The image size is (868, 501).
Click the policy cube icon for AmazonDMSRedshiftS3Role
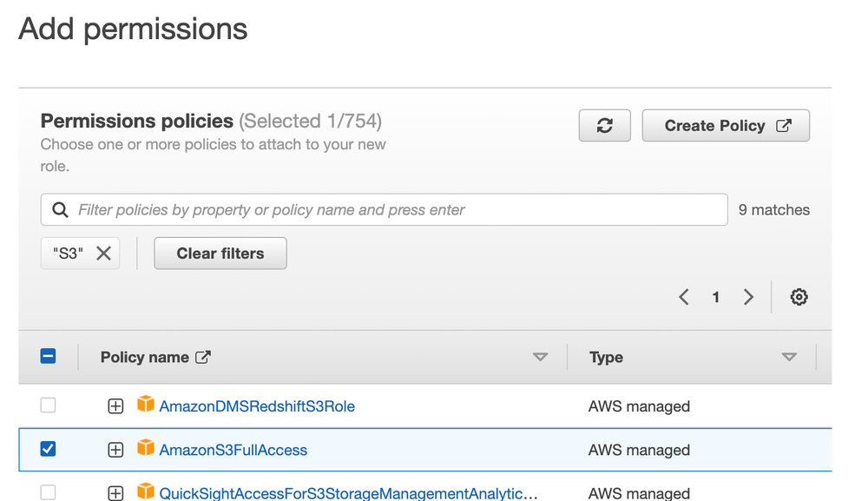click(144, 405)
